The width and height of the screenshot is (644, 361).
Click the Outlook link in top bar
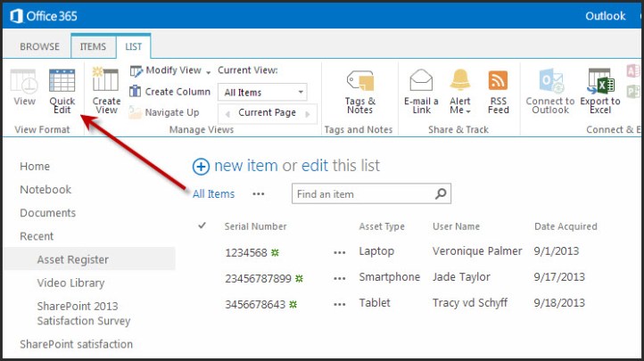click(x=605, y=16)
